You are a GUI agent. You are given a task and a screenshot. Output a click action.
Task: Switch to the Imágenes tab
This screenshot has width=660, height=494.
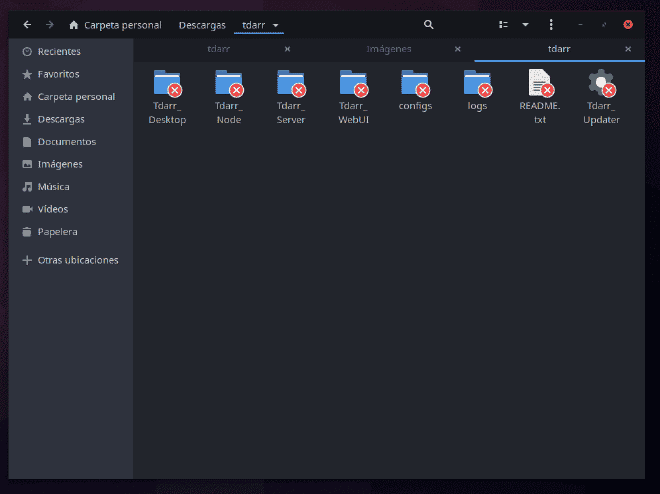[x=389, y=49]
